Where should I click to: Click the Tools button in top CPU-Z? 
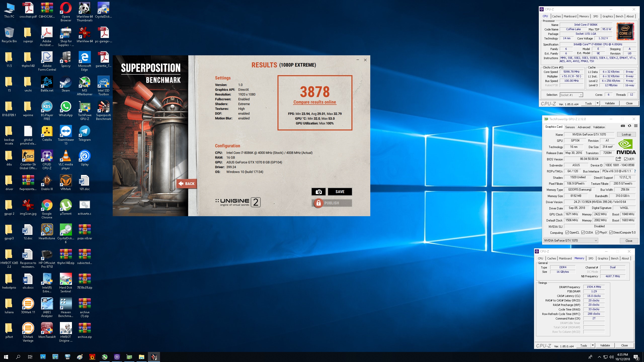[x=588, y=103]
